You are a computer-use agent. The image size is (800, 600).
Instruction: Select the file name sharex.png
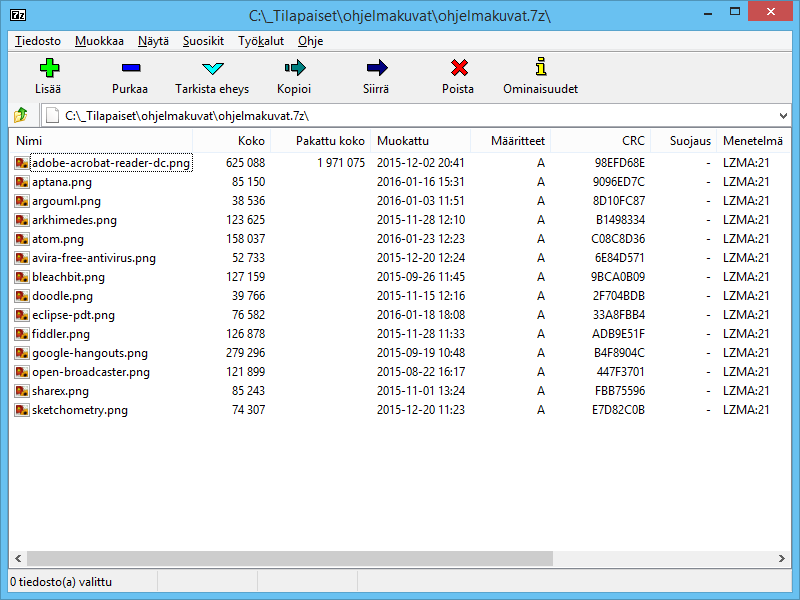(60, 391)
